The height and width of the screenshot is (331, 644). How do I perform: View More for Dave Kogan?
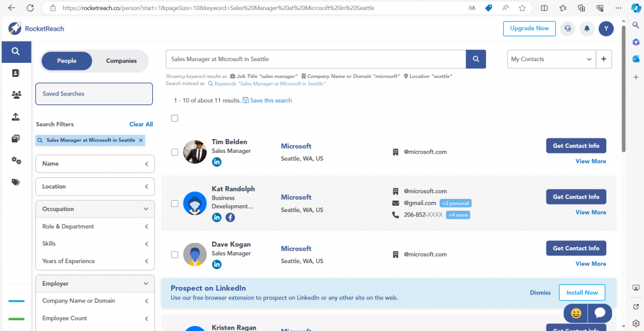[x=591, y=264]
